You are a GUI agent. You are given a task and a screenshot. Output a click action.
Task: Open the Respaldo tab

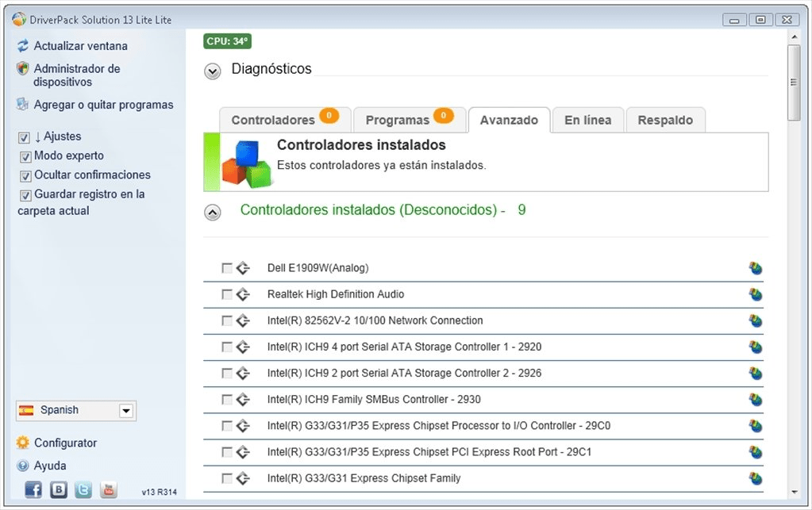coord(665,120)
